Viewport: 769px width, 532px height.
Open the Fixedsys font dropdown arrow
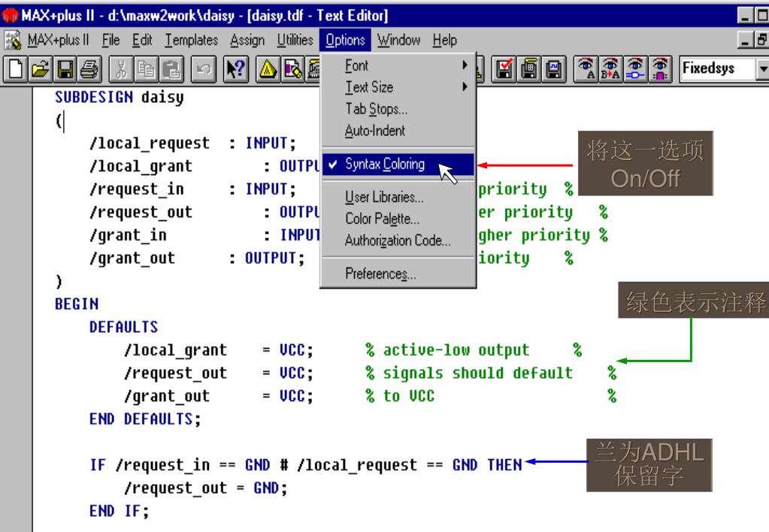pyautogui.click(x=763, y=68)
